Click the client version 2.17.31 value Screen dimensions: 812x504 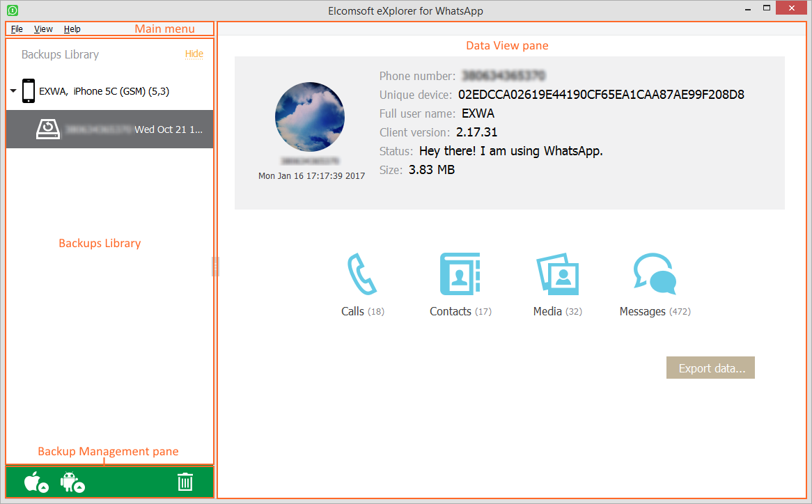(x=476, y=132)
